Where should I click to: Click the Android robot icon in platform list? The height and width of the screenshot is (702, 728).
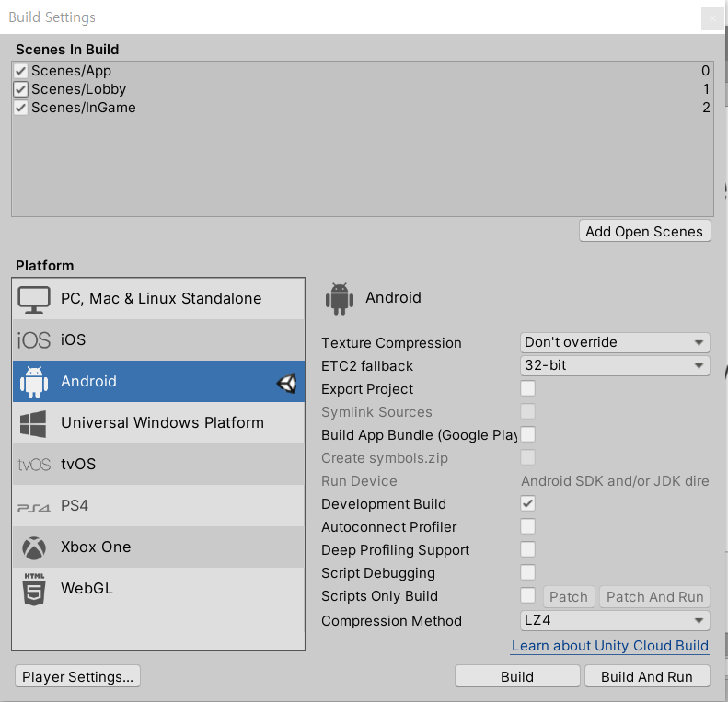(34, 382)
